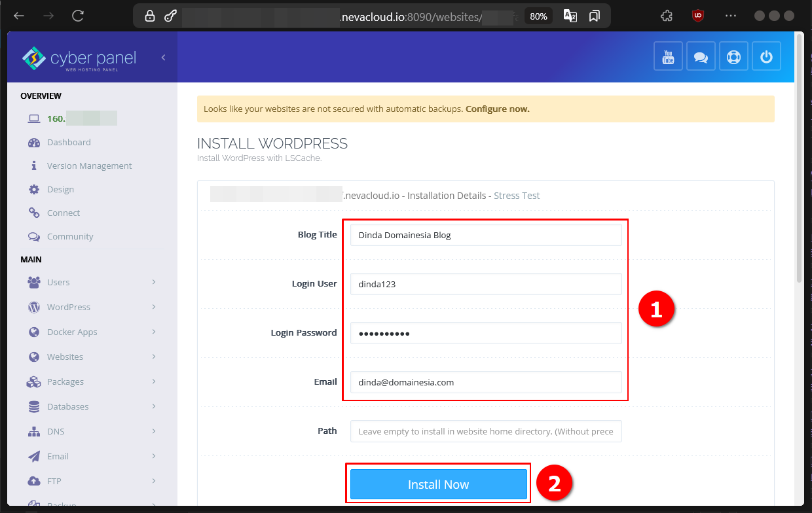Click the INSTALL WORDPRESS heading
This screenshot has height=513, width=812.
coord(272,143)
